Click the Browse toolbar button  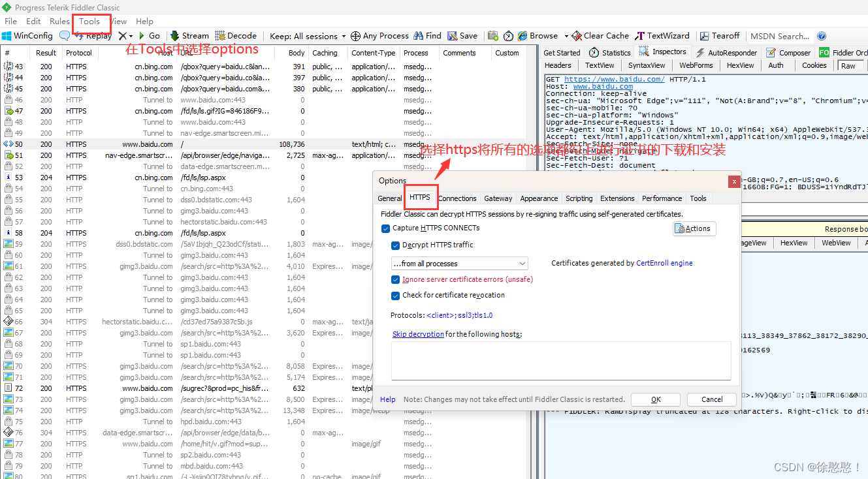[x=538, y=36]
